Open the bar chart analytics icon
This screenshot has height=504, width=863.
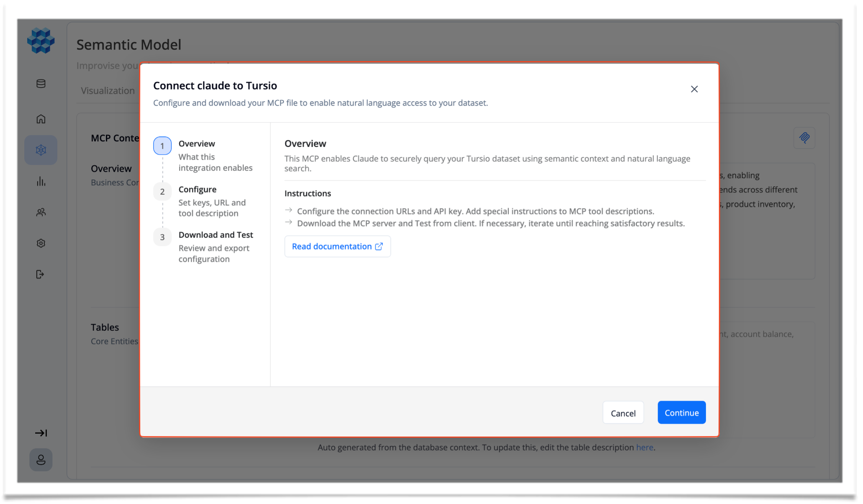41,181
